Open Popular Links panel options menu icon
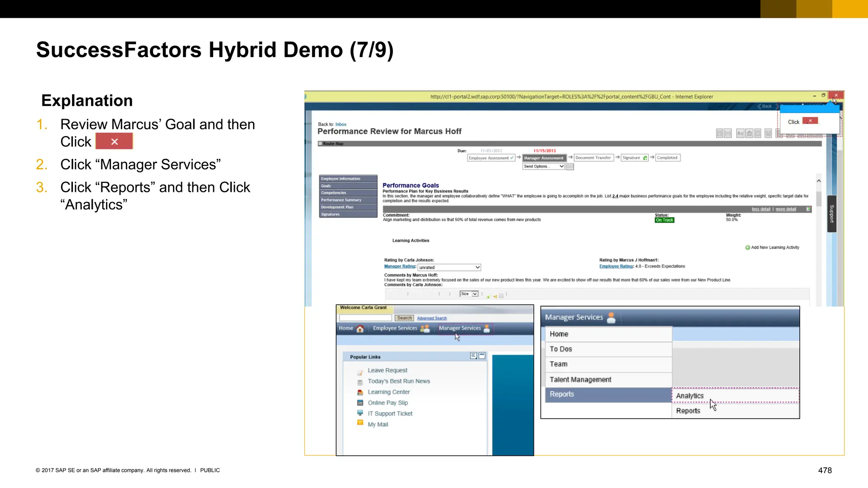Screen dimensions: 868x488 click(473, 356)
